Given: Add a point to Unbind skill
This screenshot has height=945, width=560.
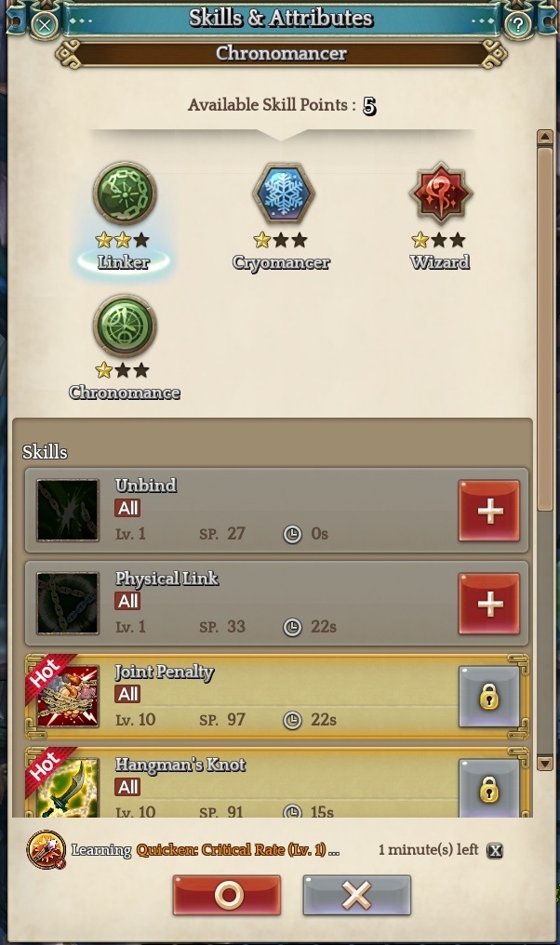Looking at the screenshot, I should tap(489, 511).
